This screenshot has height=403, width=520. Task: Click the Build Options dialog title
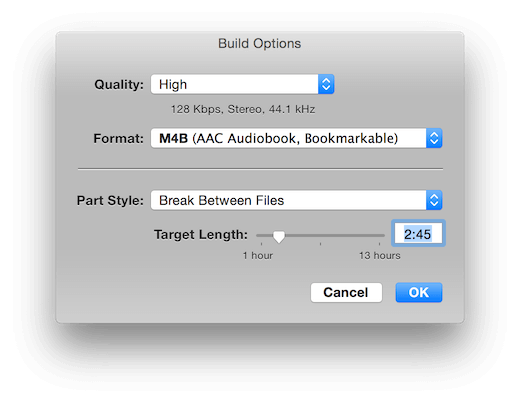[260, 44]
